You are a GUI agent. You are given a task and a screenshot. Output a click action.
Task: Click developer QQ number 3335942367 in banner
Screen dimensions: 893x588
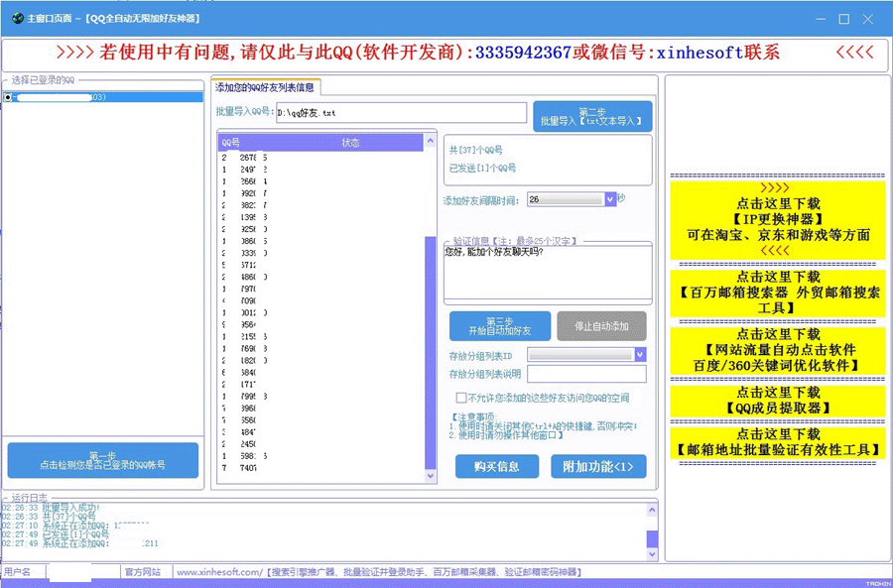pyautogui.click(x=523, y=53)
